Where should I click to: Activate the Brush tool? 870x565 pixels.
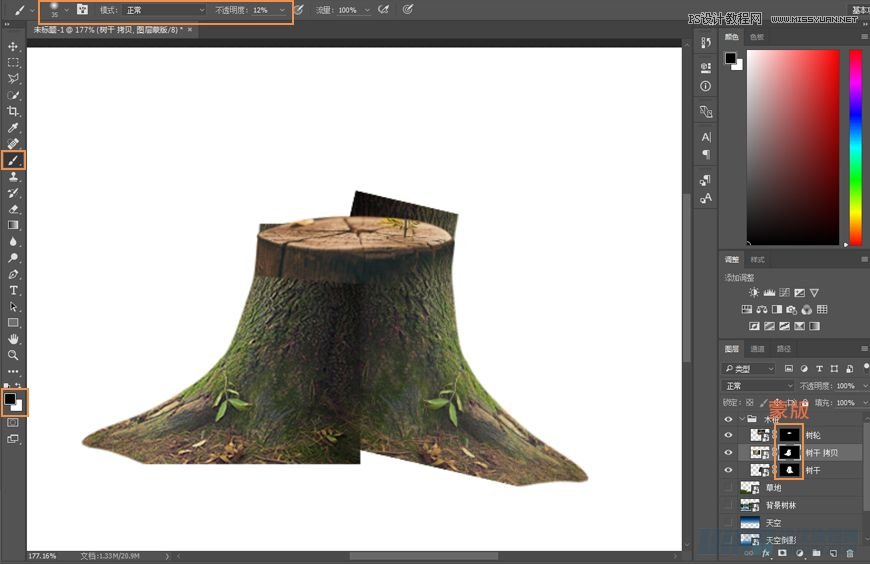tap(13, 160)
